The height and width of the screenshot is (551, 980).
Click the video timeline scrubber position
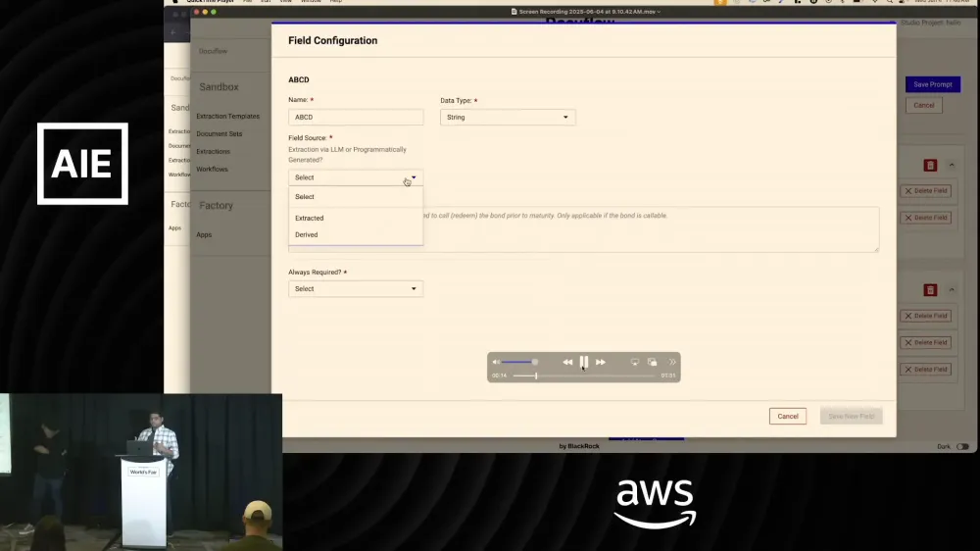[536, 376]
